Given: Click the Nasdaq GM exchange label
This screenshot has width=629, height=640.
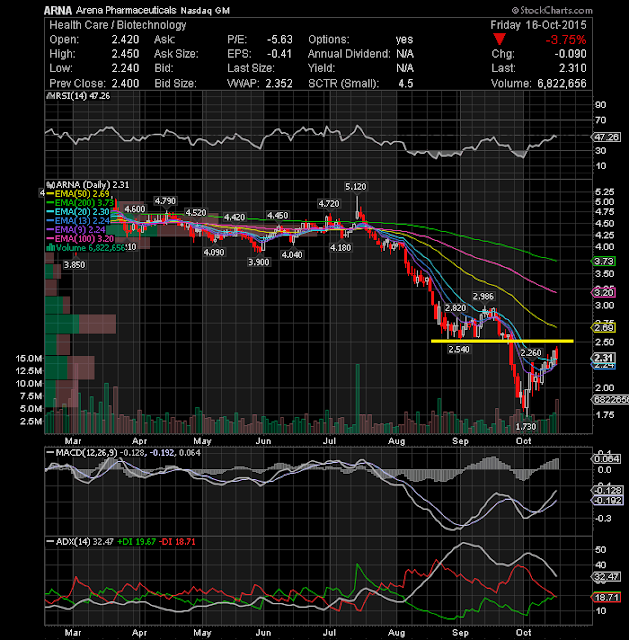Looking at the screenshot, I should tap(205, 11).
